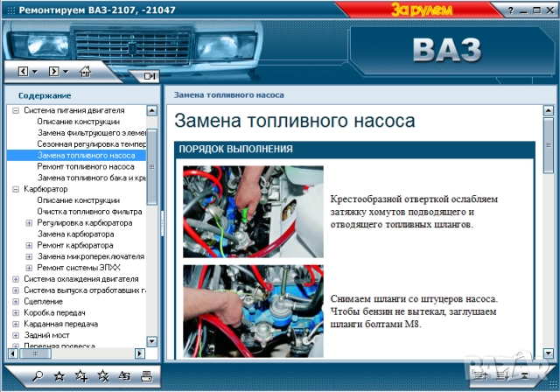Expand Ремонт системы ЭПХХ node
Image resolution: width=560 pixels, height=392 pixels.
(x=29, y=268)
